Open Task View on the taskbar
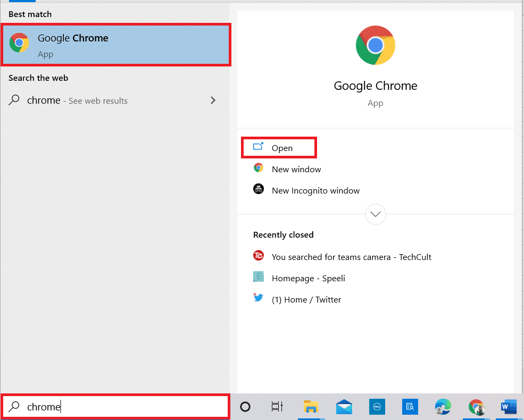524x420 pixels. [x=277, y=406]
